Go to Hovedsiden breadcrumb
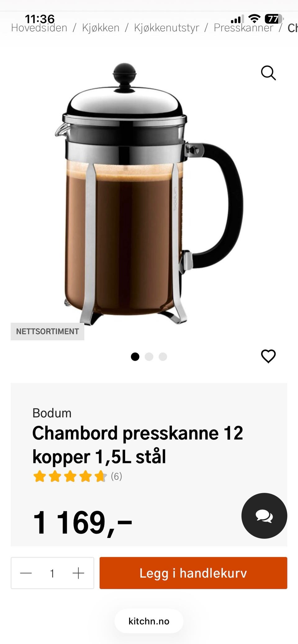Image resolution: width=298 pixels, height=644 pixels. 39,28
